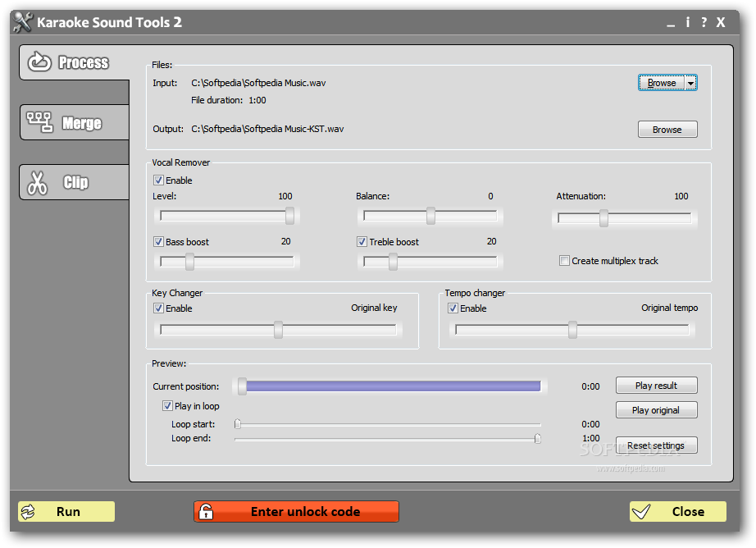
Task: Click the info 'i' icon in title bar
Action: pos(687,22)
